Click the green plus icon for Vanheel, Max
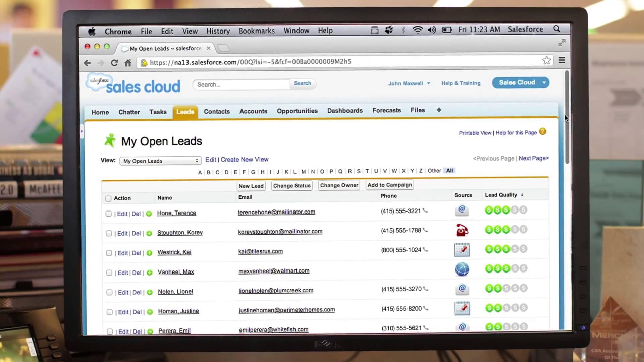This screenshot has width=644, height=362. (x=150, y=273)
